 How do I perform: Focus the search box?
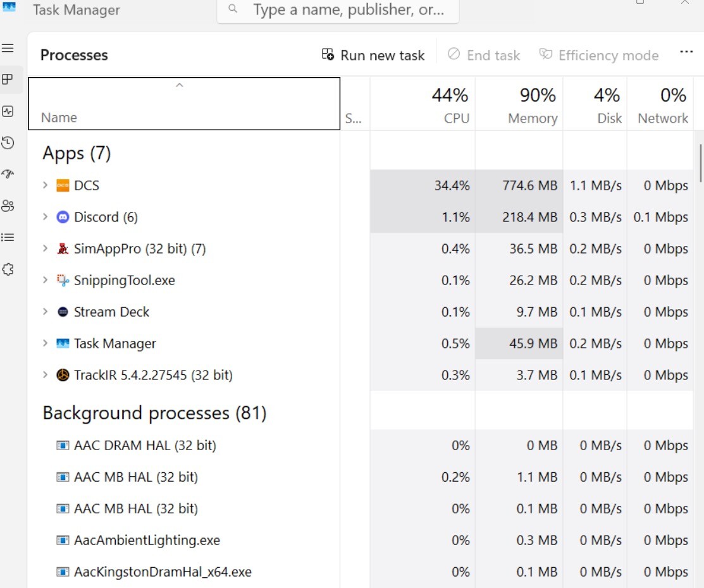338,10
